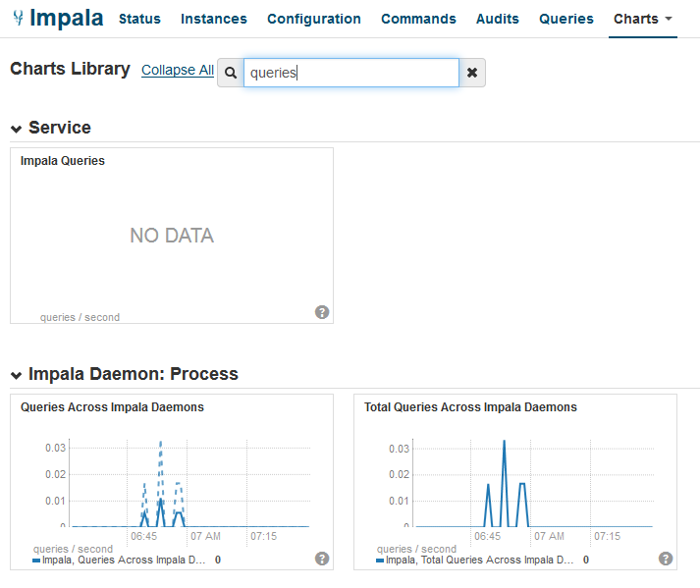Screen dimensions: 700x588
Task: Open the Instances tab
Action: coord(214,19)
